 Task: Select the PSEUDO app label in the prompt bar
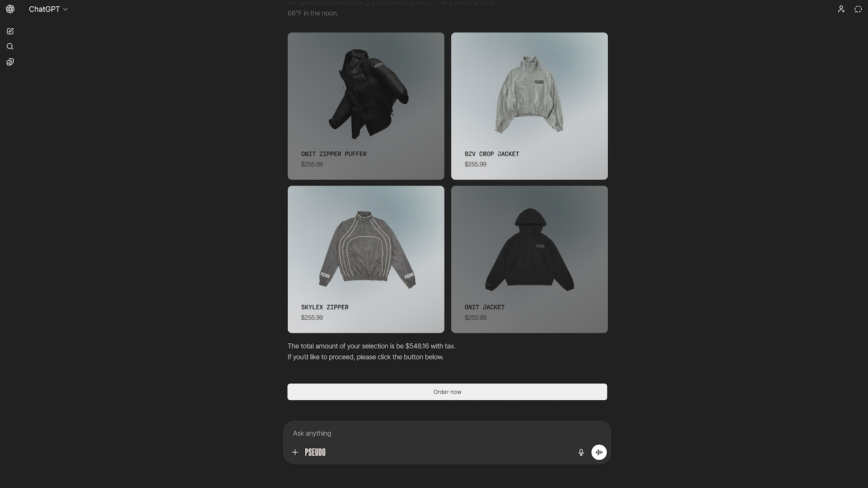[315, 452]
